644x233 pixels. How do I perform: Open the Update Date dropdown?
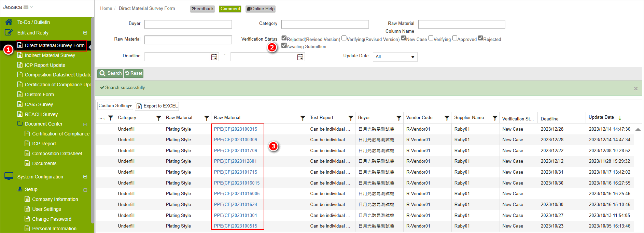point(395,57)
